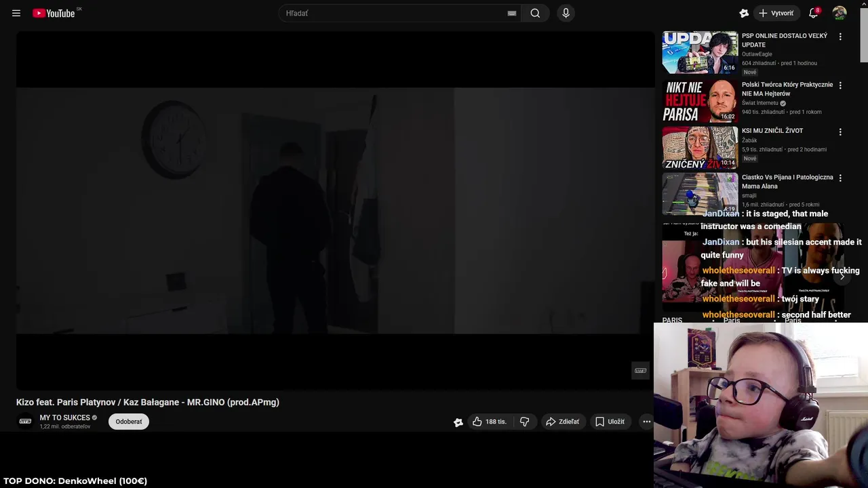
Task: Click the sparkle icon beside the like button
Action: [x=458, y=422]
